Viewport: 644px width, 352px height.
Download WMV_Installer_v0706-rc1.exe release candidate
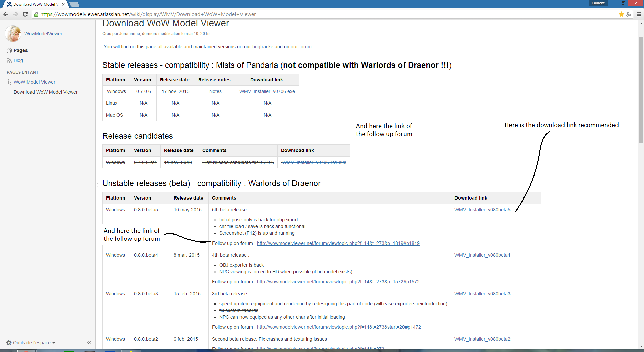[314, 162]
